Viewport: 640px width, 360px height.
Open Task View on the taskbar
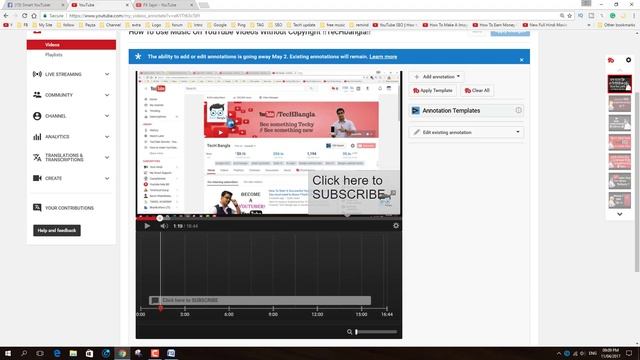point(40,353)
